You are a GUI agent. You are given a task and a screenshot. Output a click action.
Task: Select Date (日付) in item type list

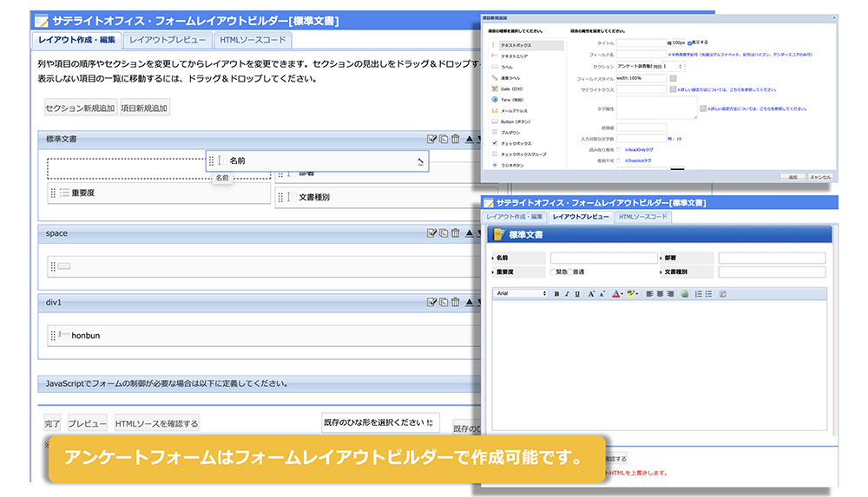[511, 88]
